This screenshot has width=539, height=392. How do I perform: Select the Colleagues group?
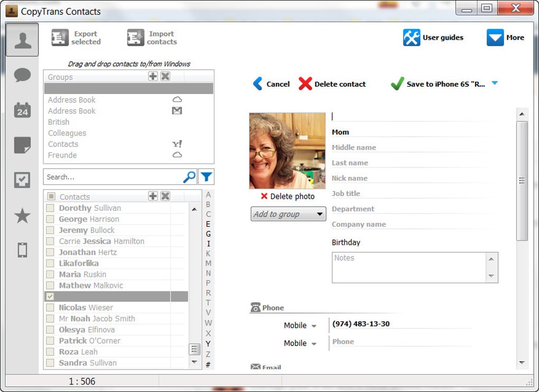point(67,133)
